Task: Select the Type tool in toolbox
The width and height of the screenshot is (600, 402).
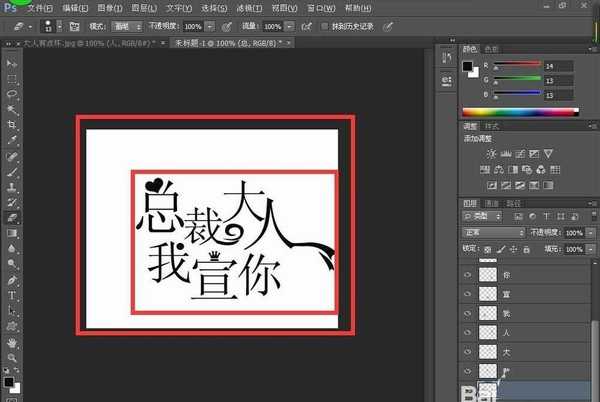Action: [12, 296]
